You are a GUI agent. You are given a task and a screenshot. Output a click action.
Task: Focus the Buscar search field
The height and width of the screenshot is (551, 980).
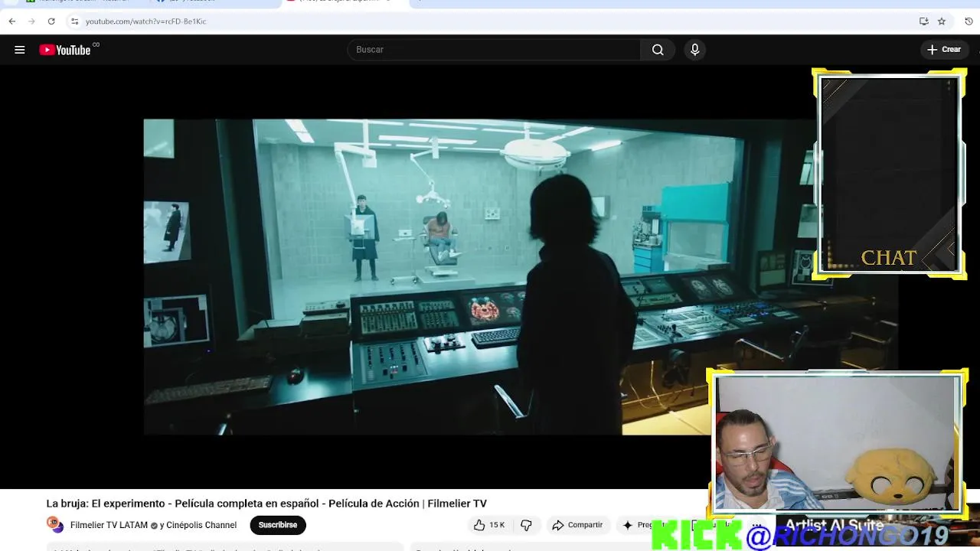pyautogui.click(x=494, y=50)
